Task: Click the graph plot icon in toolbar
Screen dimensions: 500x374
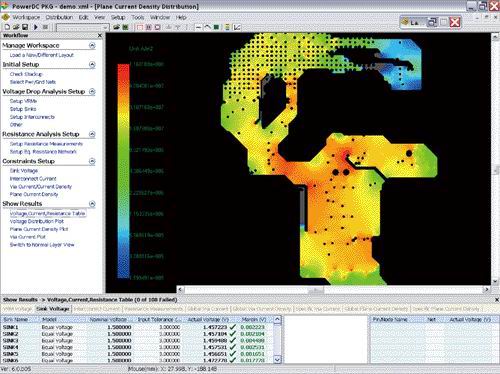Action: (x=237, y=27)
